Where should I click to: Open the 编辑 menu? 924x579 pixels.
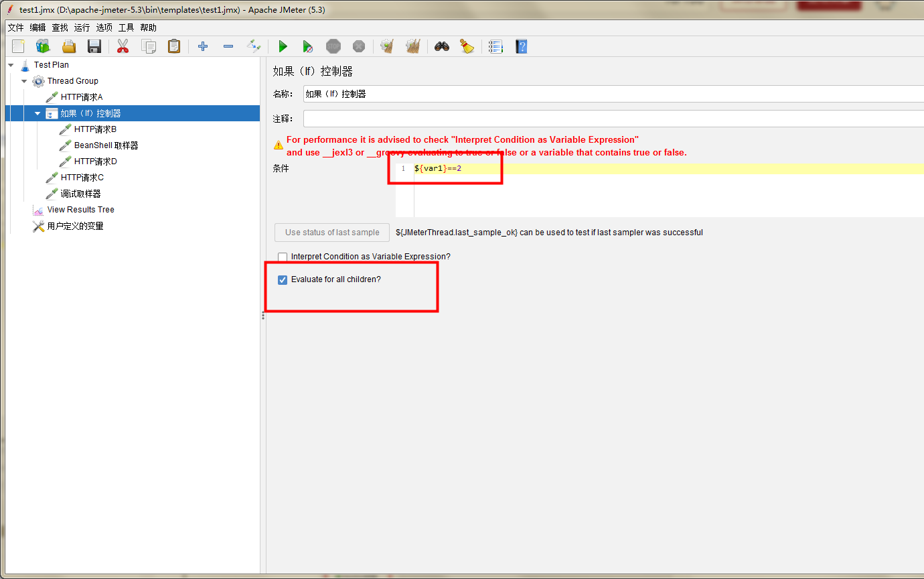tap(37, 27)
